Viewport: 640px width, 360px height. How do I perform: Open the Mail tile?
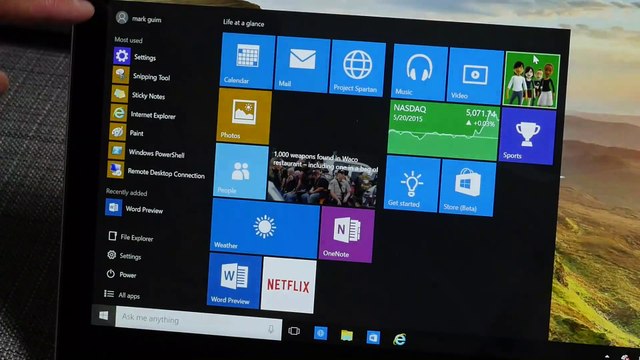(302, 64)
